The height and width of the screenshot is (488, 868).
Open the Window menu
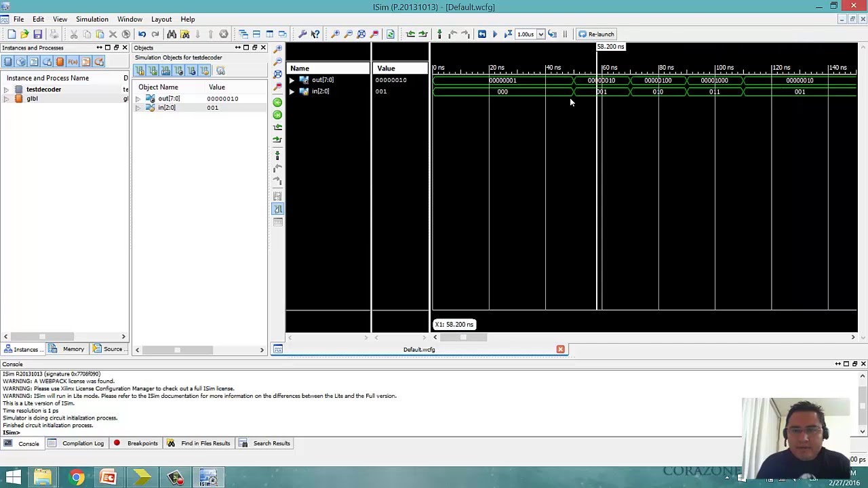pyautogui.click(x=130, y=19)
